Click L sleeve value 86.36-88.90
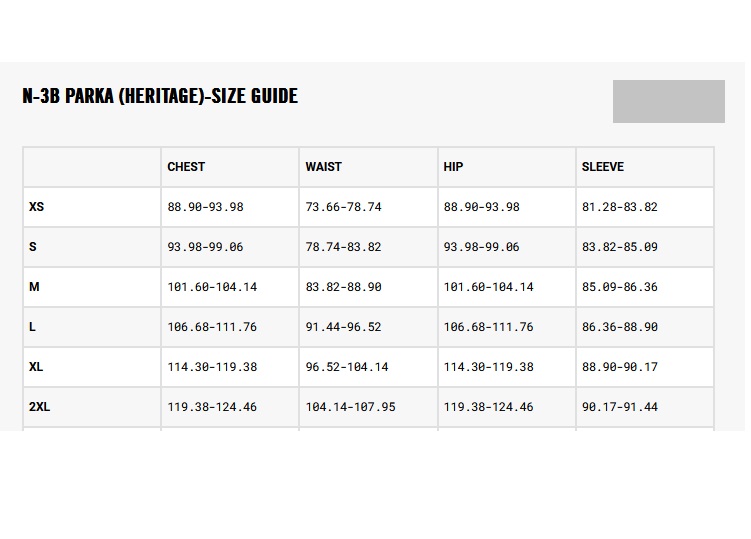The image size is (751, 539). click(x=619, y=327)
